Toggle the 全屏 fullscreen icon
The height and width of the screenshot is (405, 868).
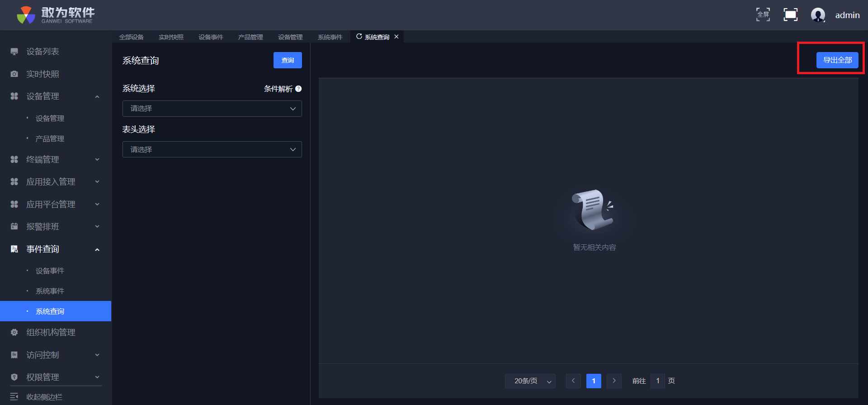pos(763,15)
